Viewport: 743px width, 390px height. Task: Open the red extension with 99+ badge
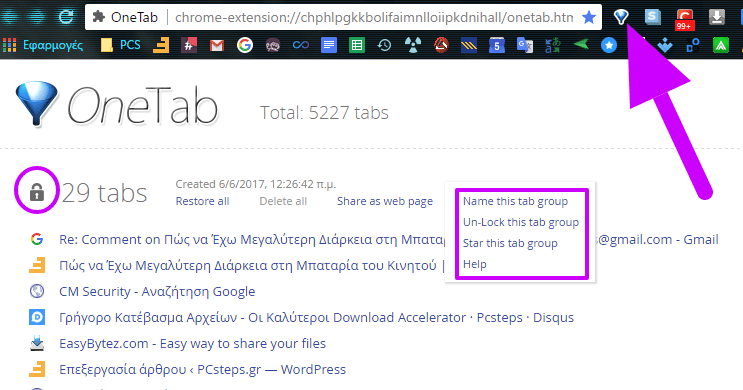[684, 19]
